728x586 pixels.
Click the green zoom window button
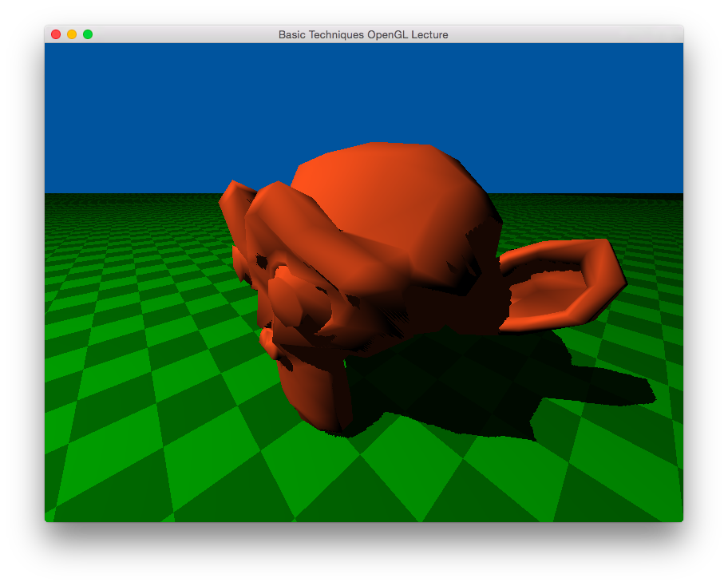pos(88,34)
